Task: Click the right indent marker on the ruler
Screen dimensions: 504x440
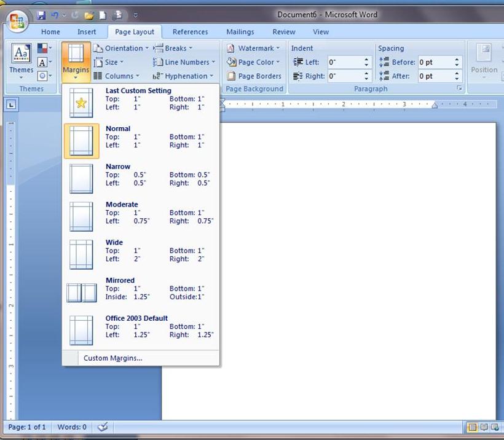Action: pos(435,105)
